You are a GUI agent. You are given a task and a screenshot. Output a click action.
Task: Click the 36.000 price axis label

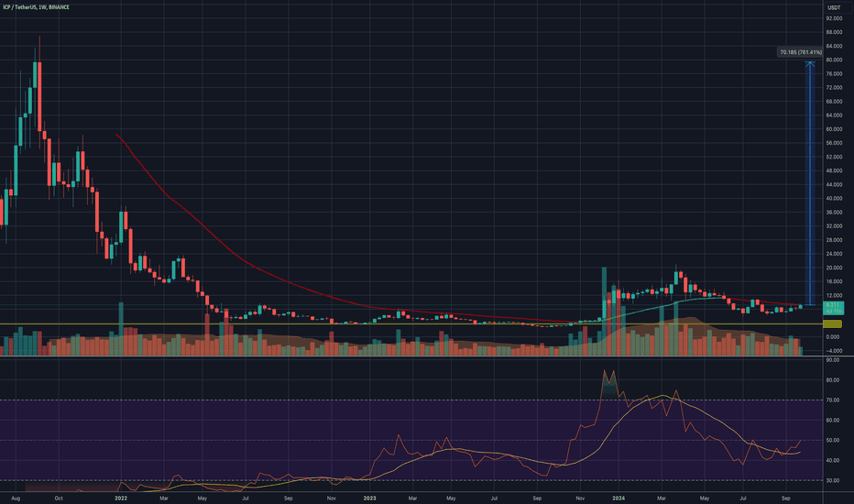[x=834, y=213]
